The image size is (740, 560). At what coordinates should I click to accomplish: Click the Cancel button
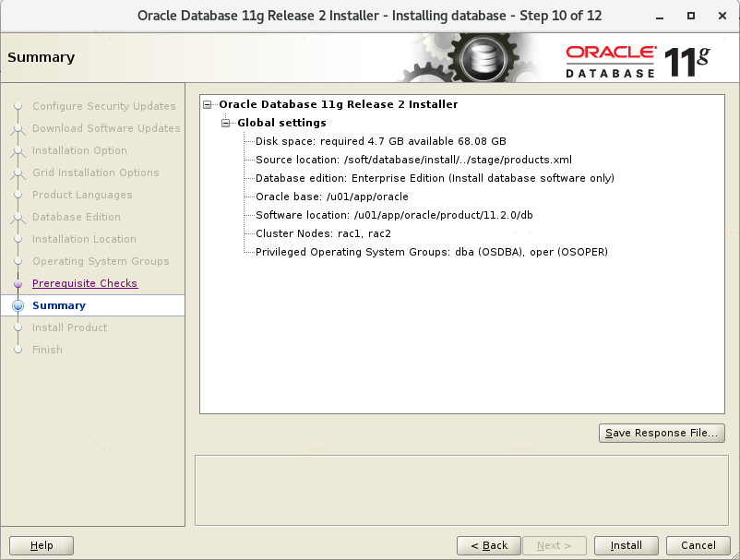pos(692,545)
